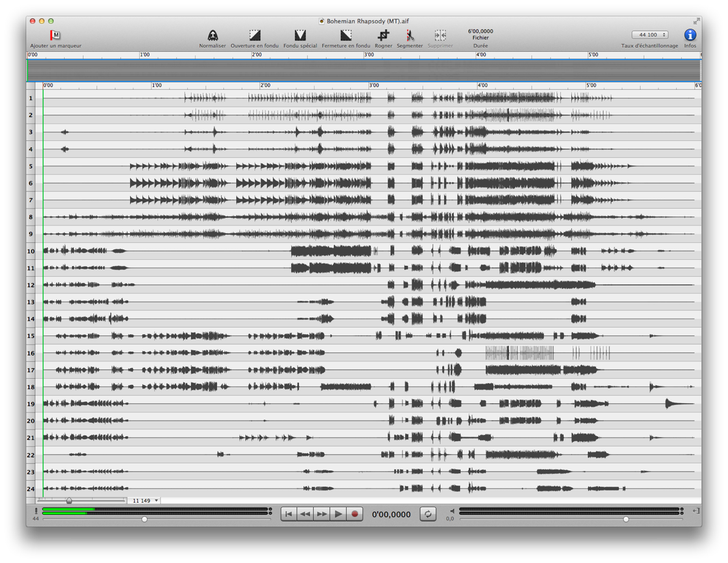Adjust the input level slider

pyautogui.click(x=145, y=519)
